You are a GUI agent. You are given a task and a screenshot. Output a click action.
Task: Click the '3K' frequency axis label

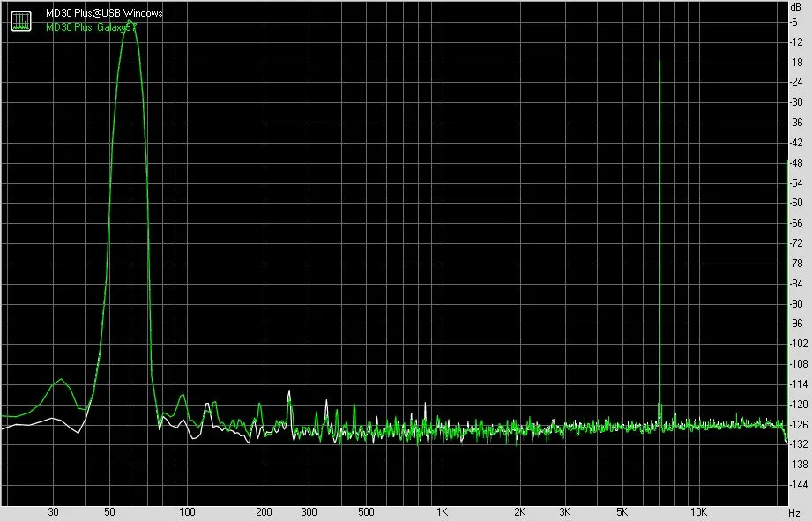click(x=565, y=512)
